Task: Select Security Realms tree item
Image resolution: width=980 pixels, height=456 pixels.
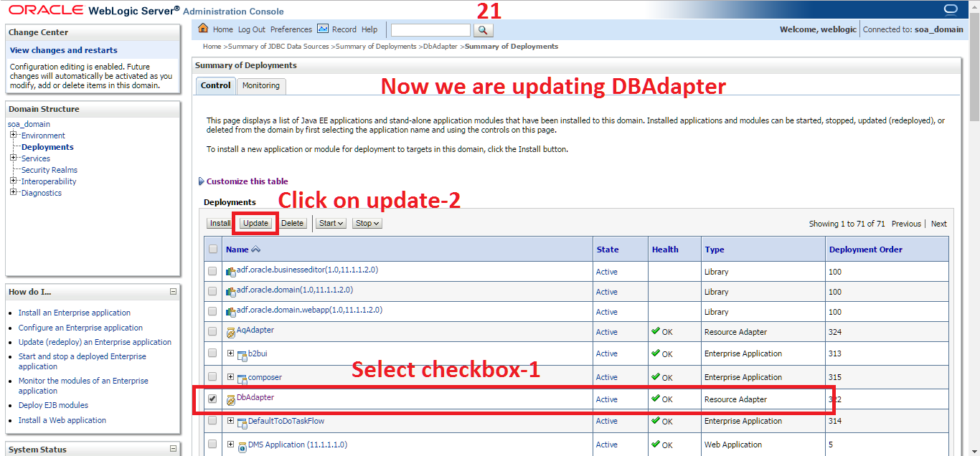Action: 50,170
